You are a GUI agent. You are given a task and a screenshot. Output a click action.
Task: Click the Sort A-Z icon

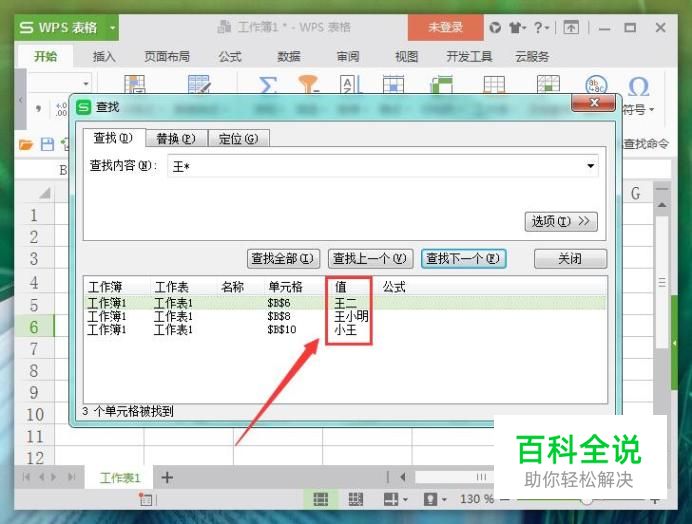point(350,84)
